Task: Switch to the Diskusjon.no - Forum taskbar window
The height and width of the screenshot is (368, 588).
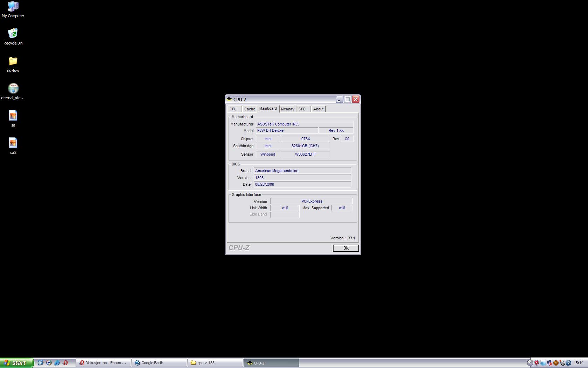Action: [x=103, y=363]
